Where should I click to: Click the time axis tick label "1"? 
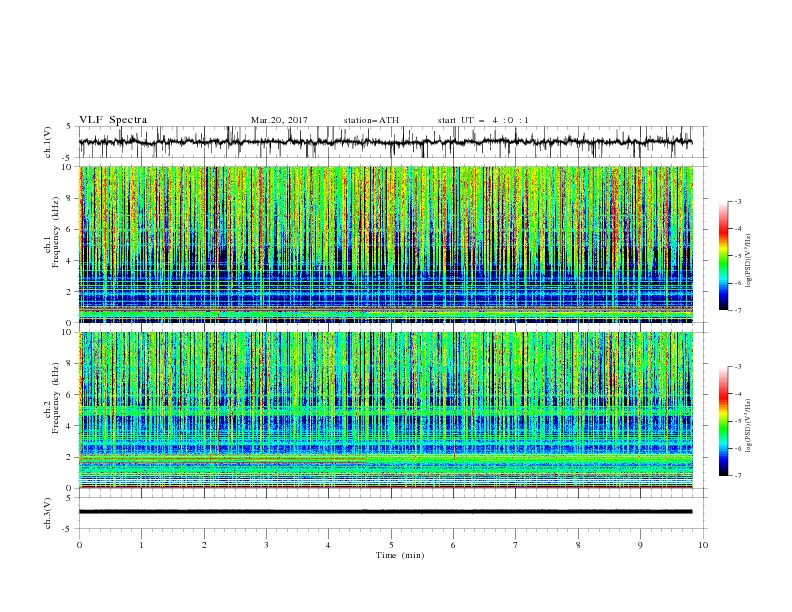(141, 545)
